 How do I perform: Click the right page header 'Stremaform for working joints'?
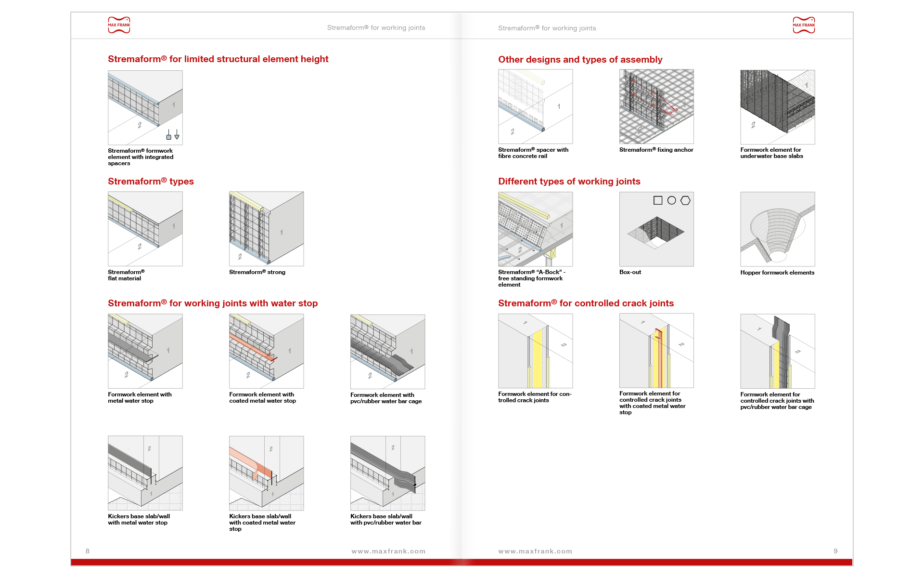[547, 28]
